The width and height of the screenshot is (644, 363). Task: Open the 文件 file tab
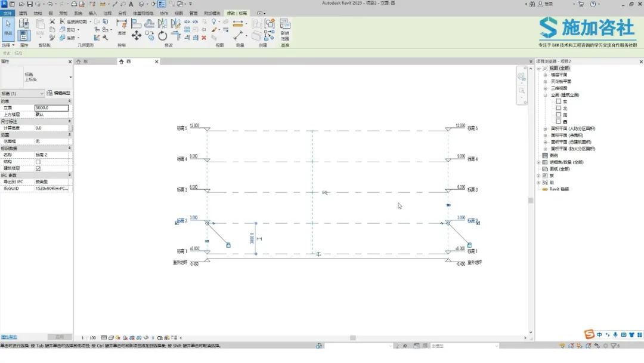(x=7, y=13)
